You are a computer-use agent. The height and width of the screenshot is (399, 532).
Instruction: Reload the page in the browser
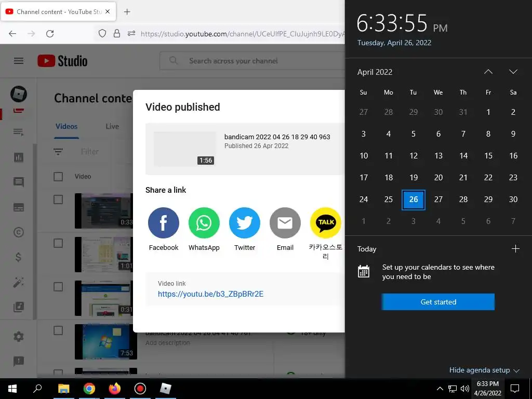click(x=50, y=34)
